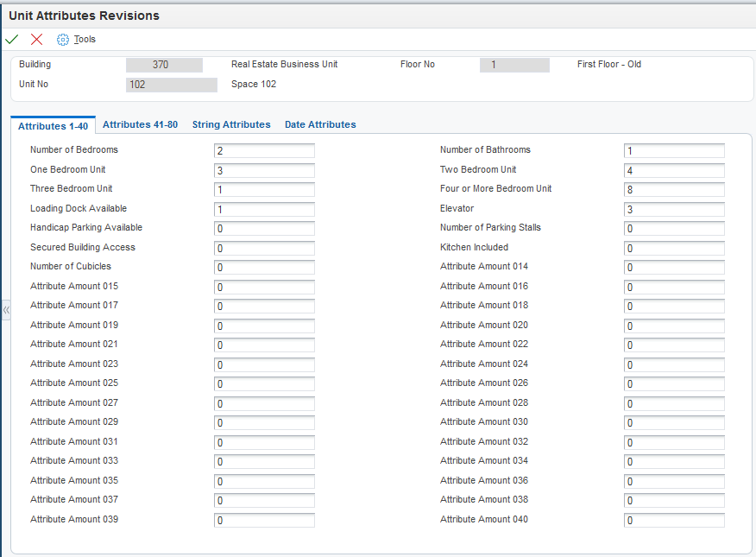Focus the Attribute Amount 025 input

tap(264, 384)
